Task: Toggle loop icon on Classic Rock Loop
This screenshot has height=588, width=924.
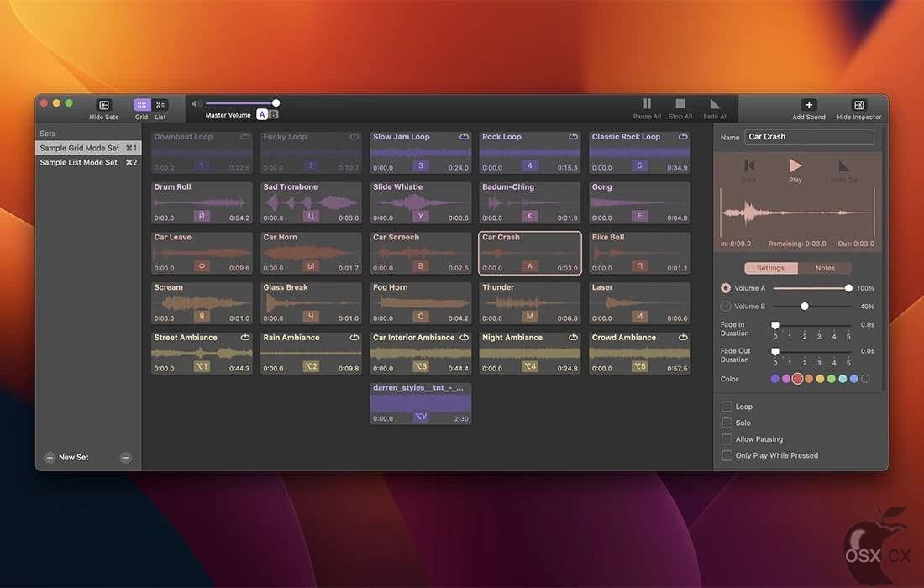Action: click(682, 137)
